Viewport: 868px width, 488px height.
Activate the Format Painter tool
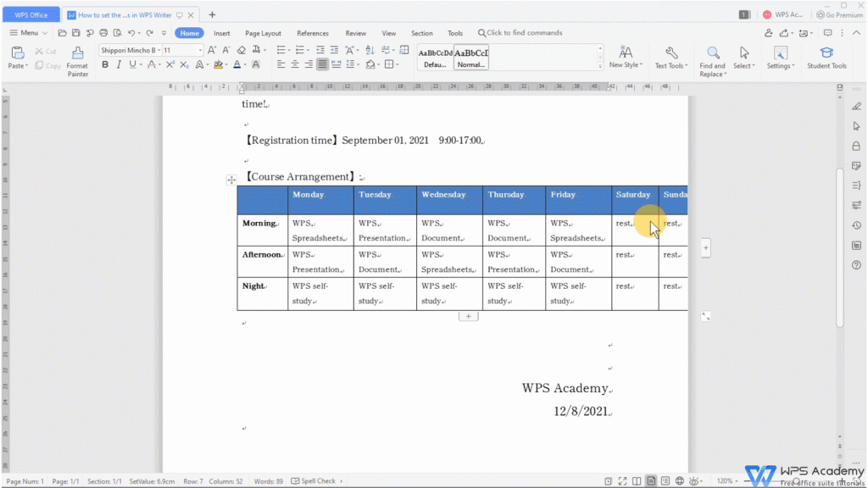click(x=77, y=61)
